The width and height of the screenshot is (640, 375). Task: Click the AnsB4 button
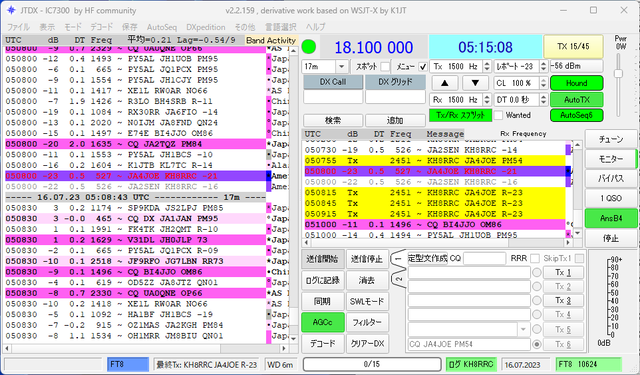[611, 218]
